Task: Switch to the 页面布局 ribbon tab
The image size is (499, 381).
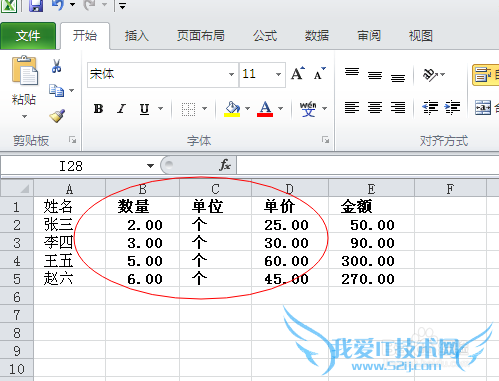Action: click(x=201, y=36)
